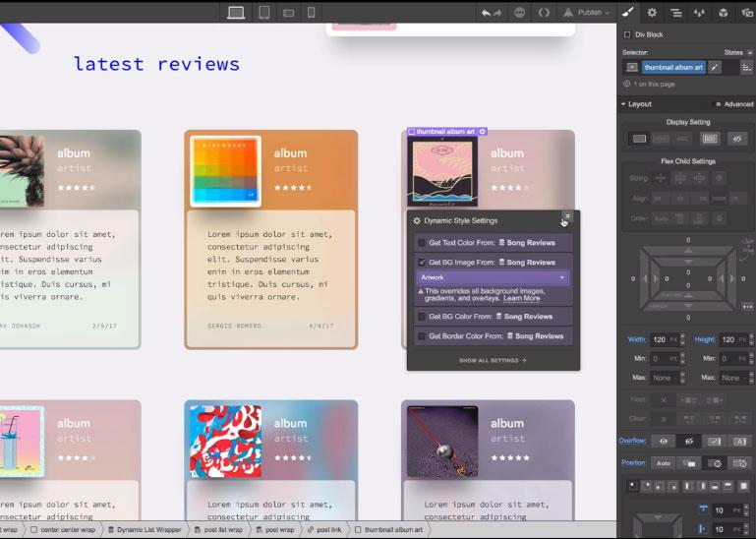Set display to block

(639, 139)
